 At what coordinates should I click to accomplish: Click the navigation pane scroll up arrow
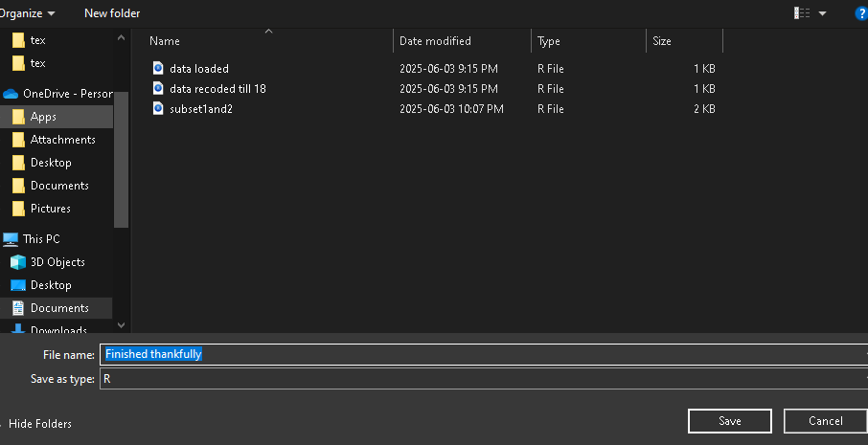(122, 37)
